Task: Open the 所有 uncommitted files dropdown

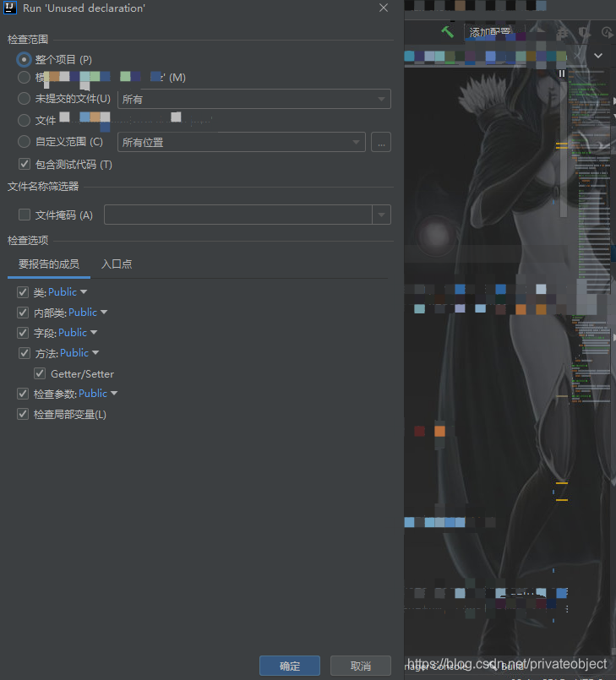Action: click(254, 99)
